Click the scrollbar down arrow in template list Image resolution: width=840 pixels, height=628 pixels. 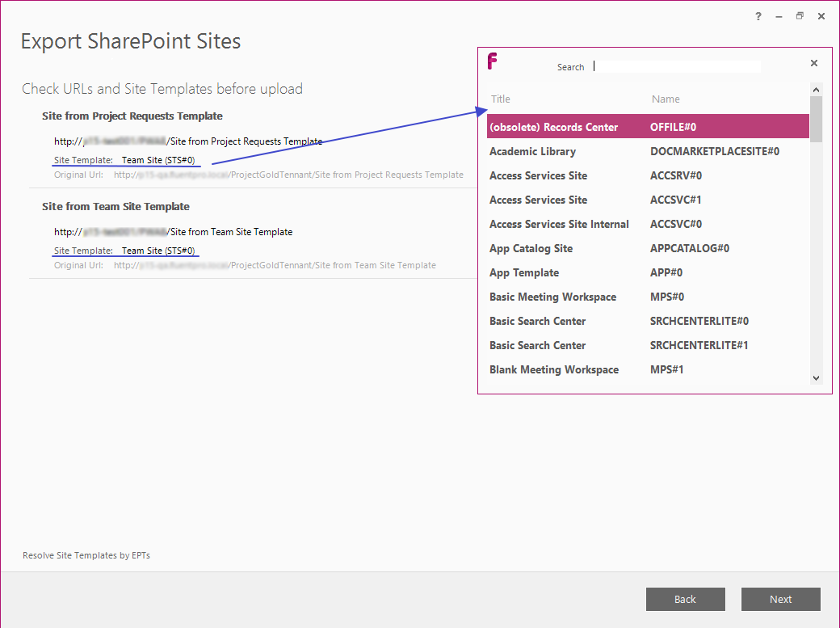pos(816,378)
